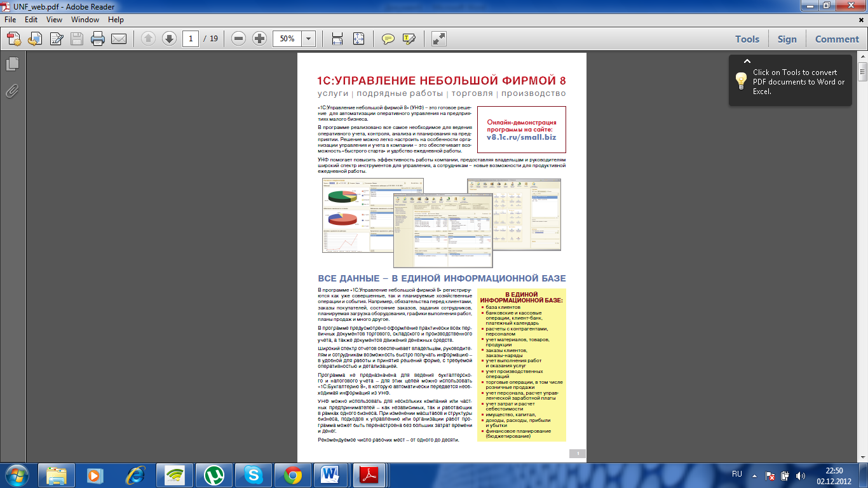This screenshot has width=868, height=488.
Task: Click the page number input field
Action: (191, 39)
